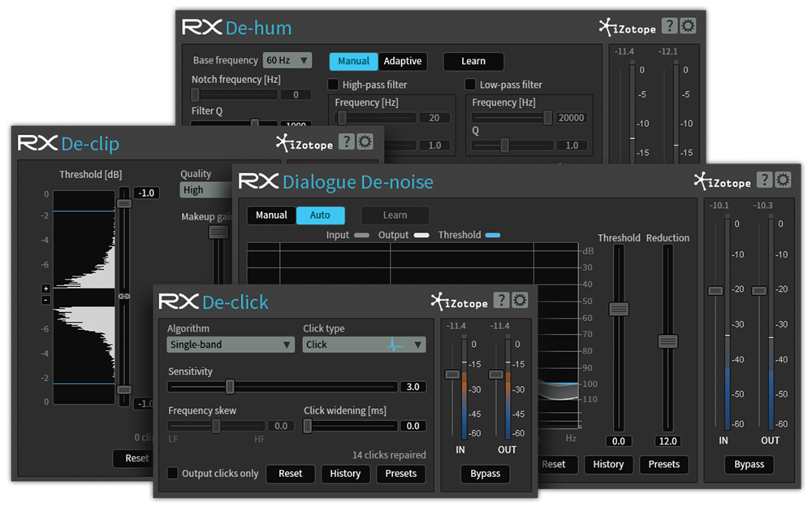The height and width of the screenshot is (508, 812).
Task: Open settings gear in De-clip window
Action: [365, 141]
